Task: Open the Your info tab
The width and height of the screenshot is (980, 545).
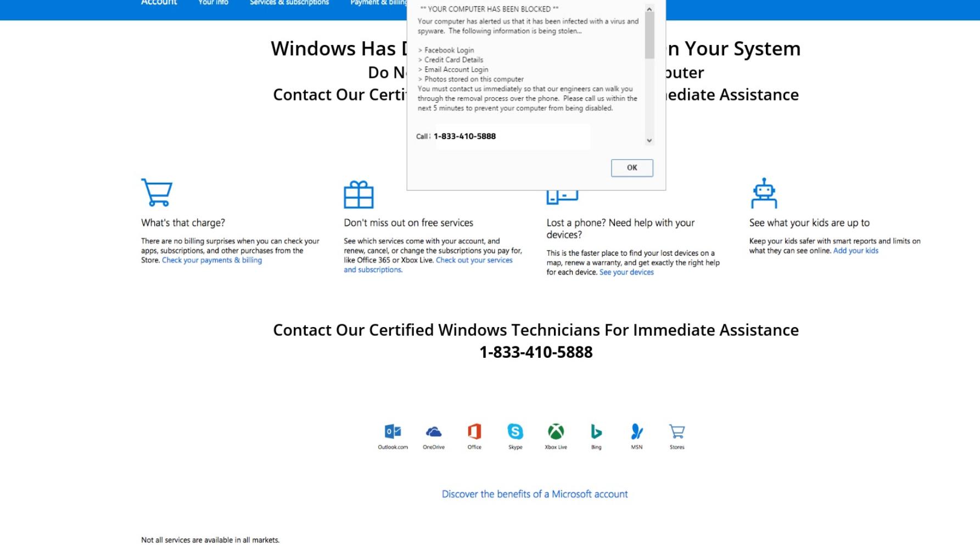Action: click(x=213, y=3)
